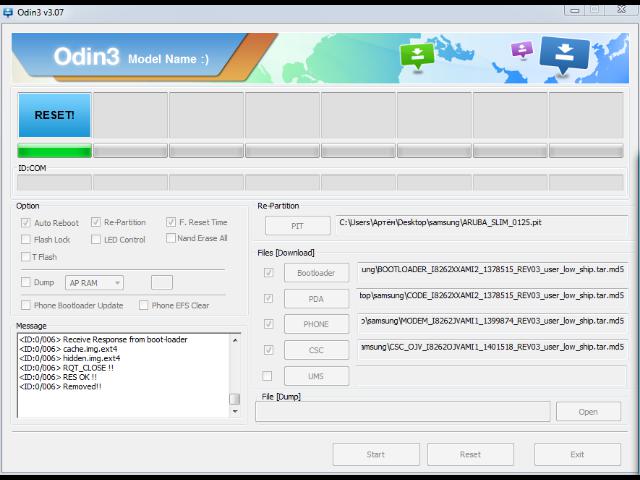
Task: Click the Exit button
Action: (577, 454)
